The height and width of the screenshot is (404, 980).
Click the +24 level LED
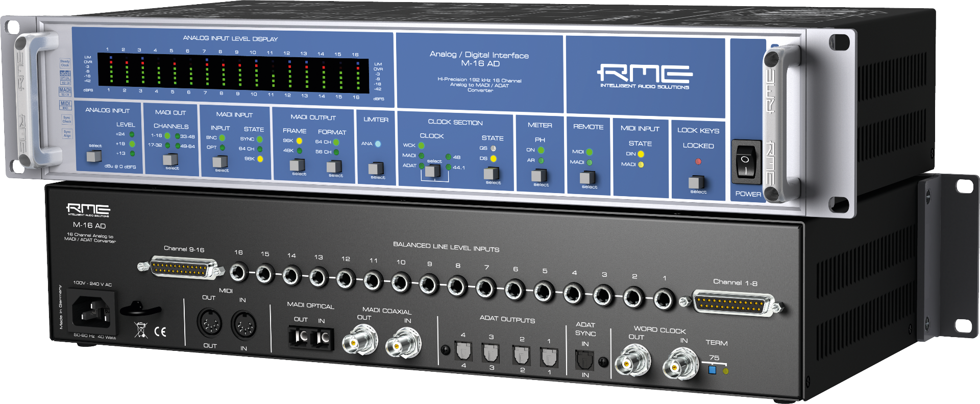[132, 134]
